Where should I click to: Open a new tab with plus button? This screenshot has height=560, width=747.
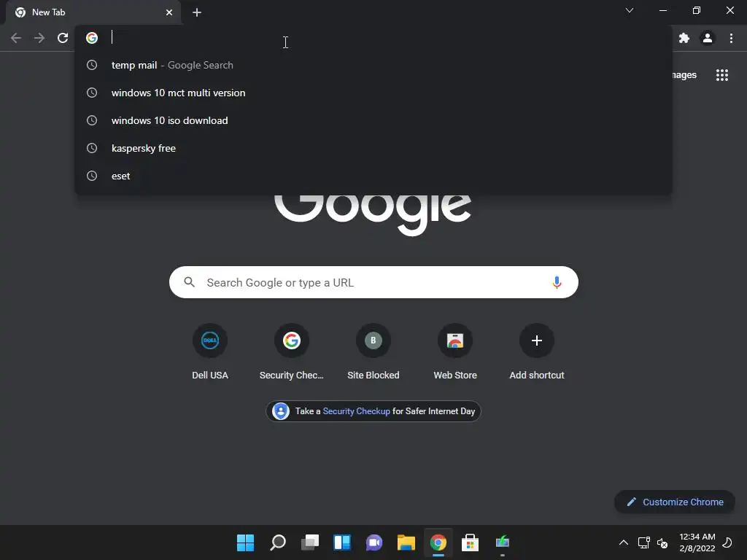tap(197, 12)
